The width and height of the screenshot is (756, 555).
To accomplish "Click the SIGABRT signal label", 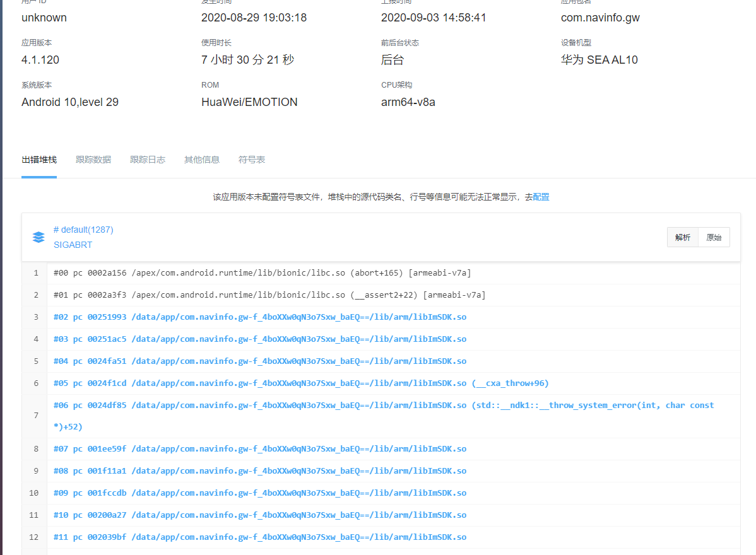I will tap(72, 245).
